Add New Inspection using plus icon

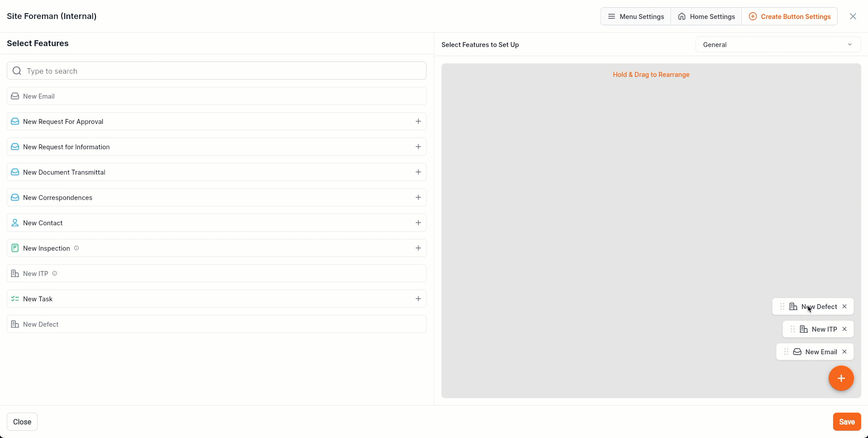(x=418, y=248)
